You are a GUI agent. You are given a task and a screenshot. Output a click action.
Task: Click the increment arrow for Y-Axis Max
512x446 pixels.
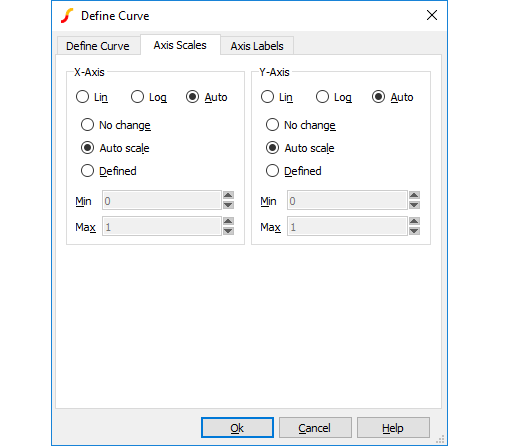pyautogui.click(x=414, y=221)
